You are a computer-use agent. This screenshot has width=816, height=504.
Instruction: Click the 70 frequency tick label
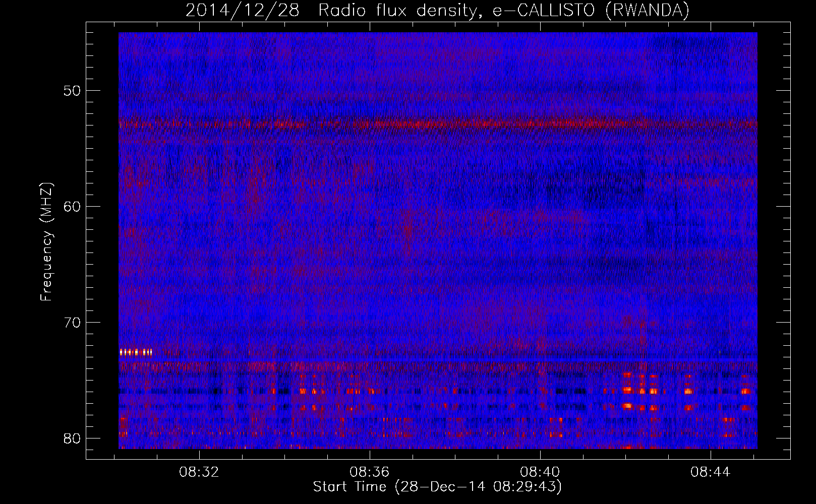(x=73, y=323)
